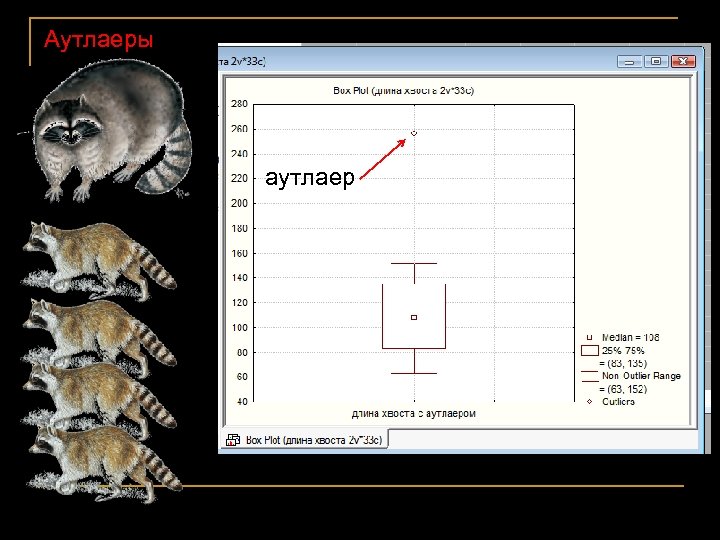
Task: Click the Outliers legend entry
Action: (611, 402)
